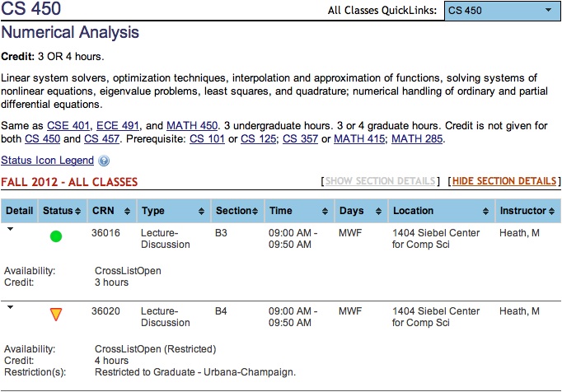
Task: Sort by the Time column header
Action: 297,212
